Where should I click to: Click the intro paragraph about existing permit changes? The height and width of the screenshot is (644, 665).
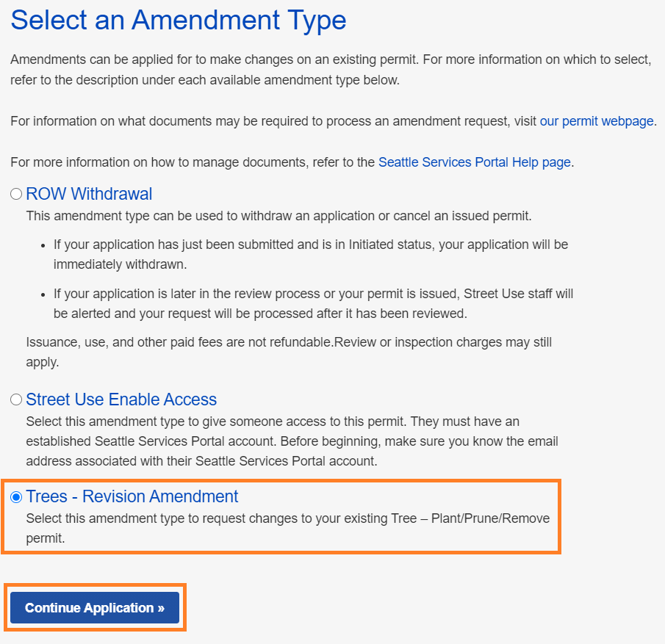[x=331, y=70]
